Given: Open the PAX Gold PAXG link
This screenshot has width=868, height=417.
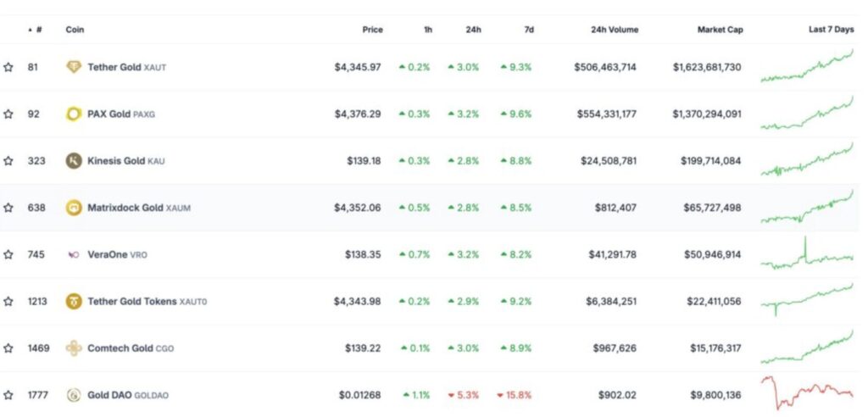Looking at the screenshot, I should (121, 114).
